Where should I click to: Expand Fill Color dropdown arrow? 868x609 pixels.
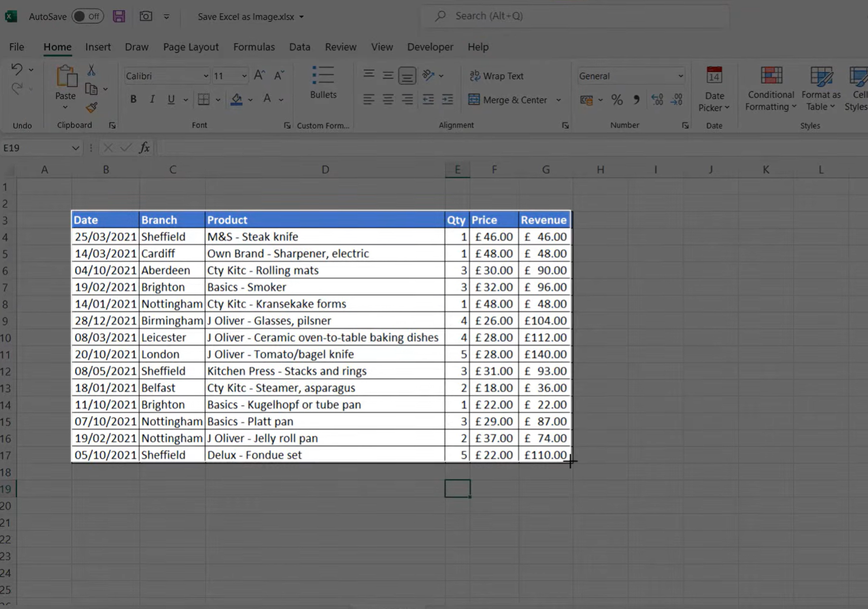point(250,100)
